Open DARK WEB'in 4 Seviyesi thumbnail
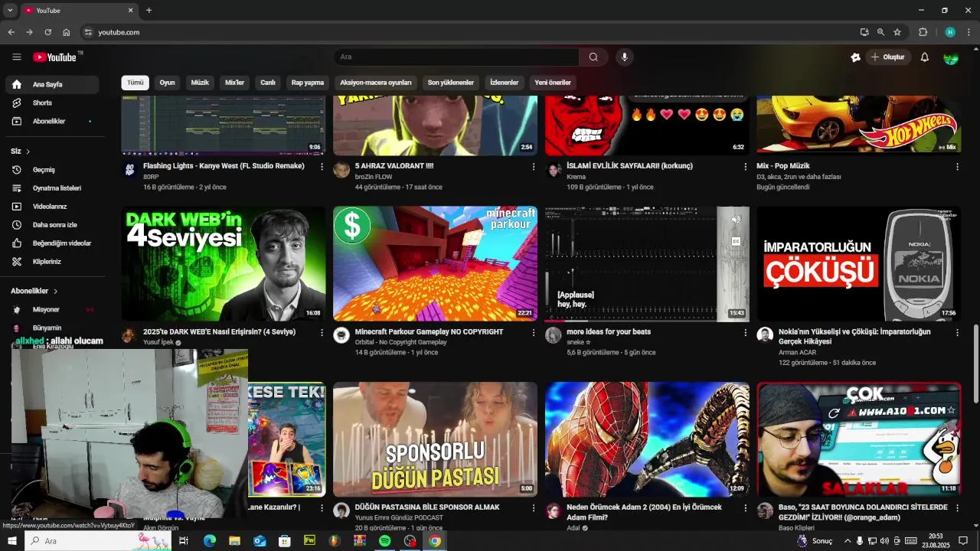 pos(224,263)
